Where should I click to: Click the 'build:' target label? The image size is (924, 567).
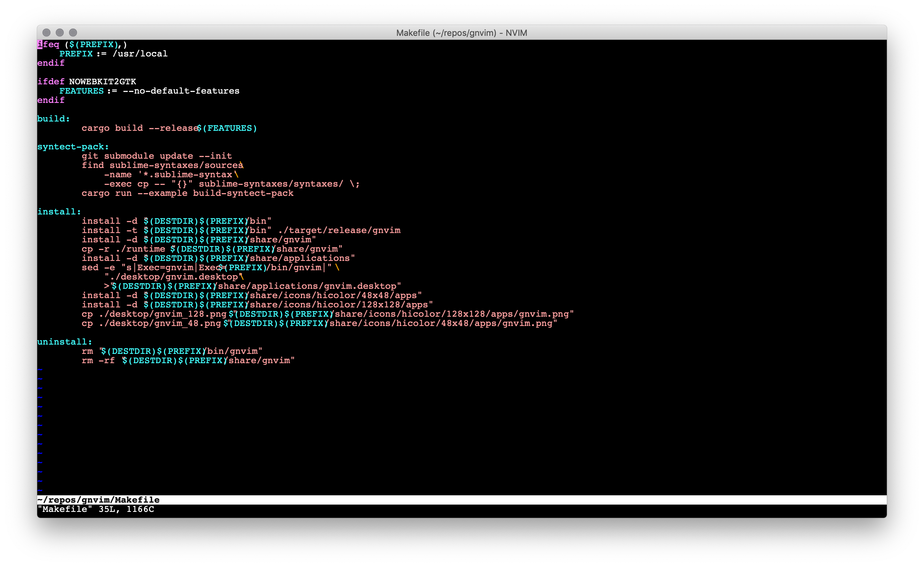coord(53,119)
